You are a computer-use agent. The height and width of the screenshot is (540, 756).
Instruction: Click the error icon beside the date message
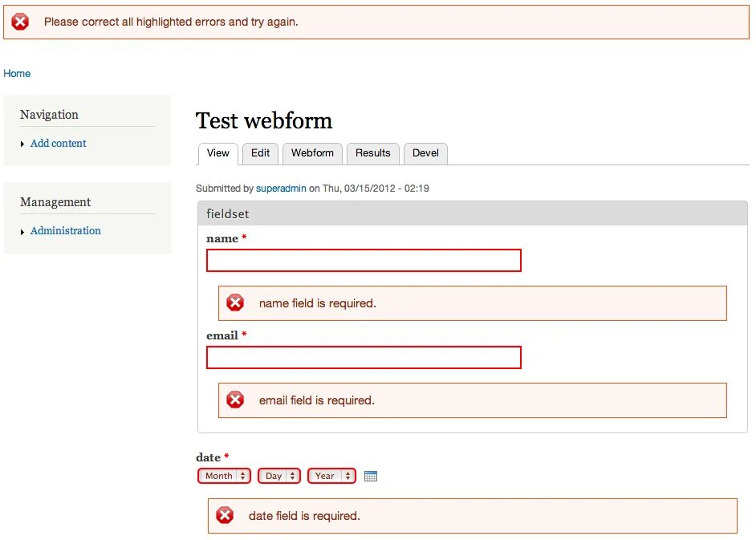pyautogui.click(x=225, y=515)
